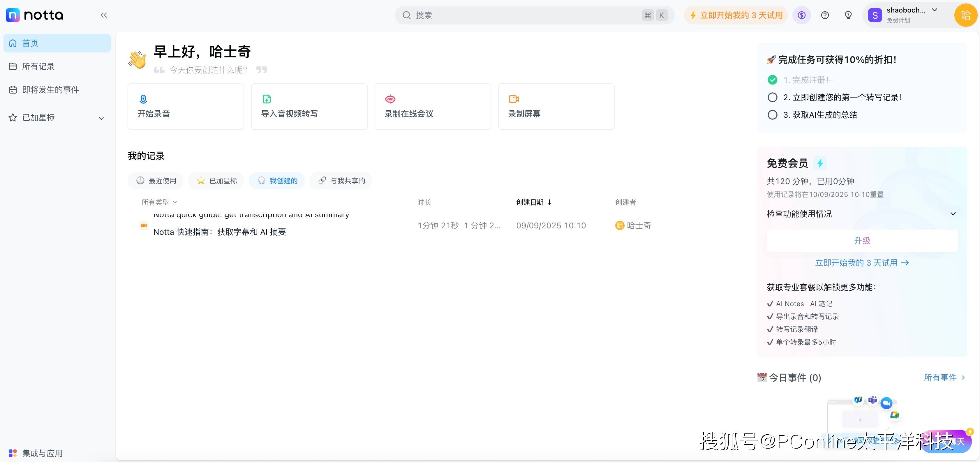
Task: Open the 所有类型 filter dropdown
Action: (159, 202)
